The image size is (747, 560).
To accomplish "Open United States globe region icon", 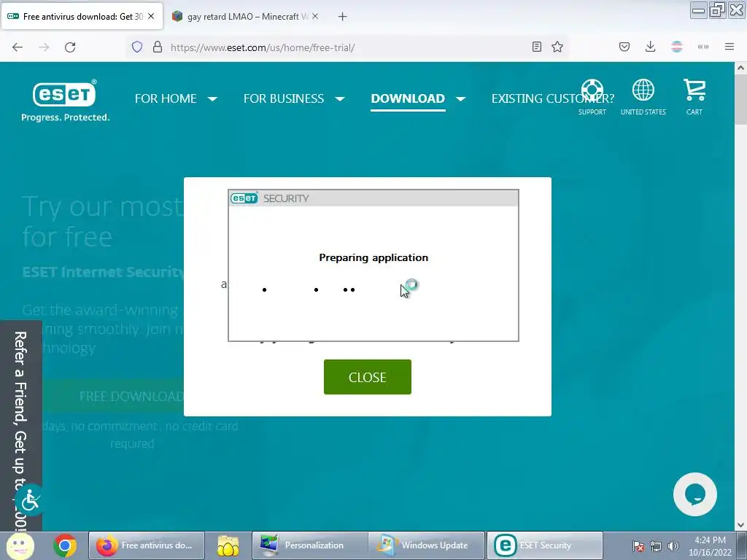I will (643, 97).
